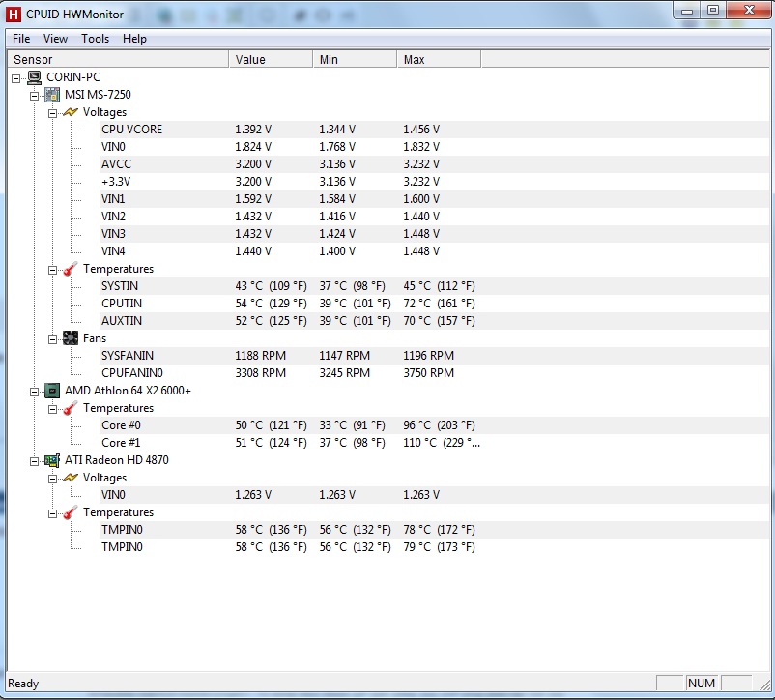Select the CPUFANIN0 fan row
This screenshot has width=775, height=700.
[435, 373]
